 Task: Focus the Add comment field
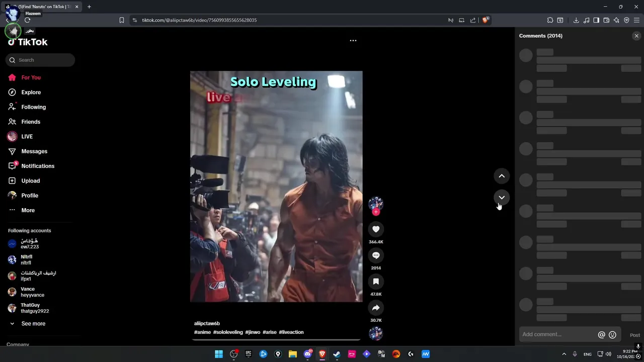pos(558,334)
